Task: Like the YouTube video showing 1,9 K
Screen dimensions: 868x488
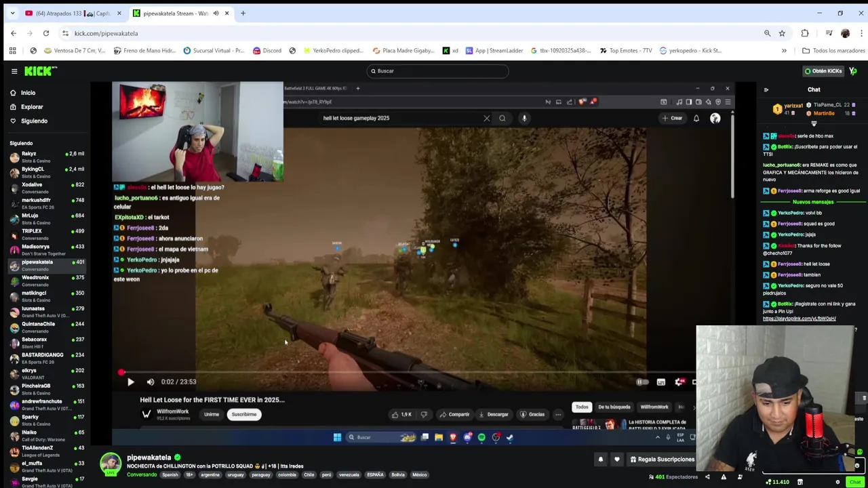Action: click(x=401, y=415)
